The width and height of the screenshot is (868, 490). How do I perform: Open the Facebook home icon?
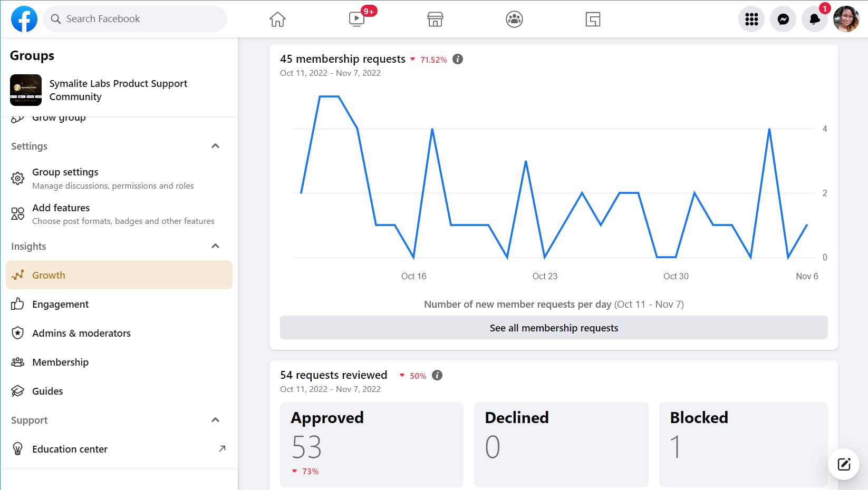click(x=277, y=19)
